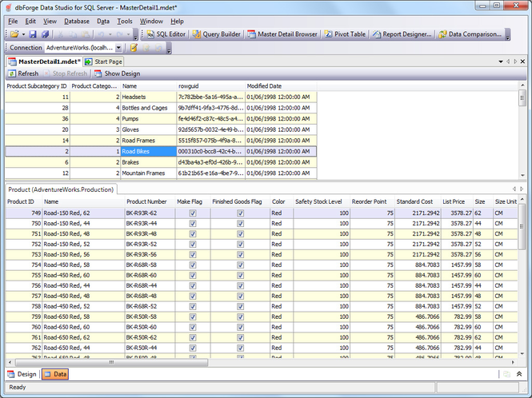Open the dropdown arrow beside Open folder

[x=23, y=34]
